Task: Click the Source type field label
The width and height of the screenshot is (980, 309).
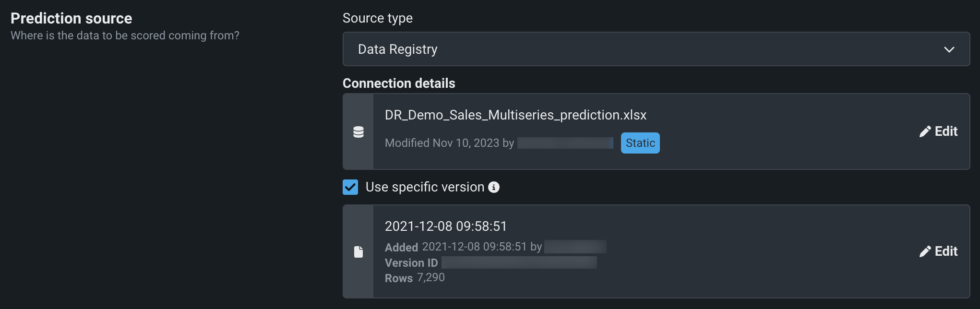Action: 378,18
